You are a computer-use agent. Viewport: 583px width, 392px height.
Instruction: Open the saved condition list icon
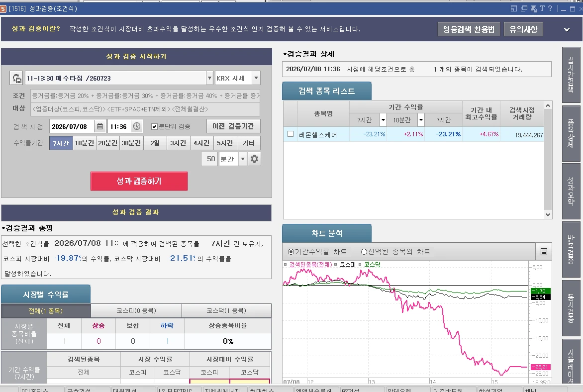16,78
